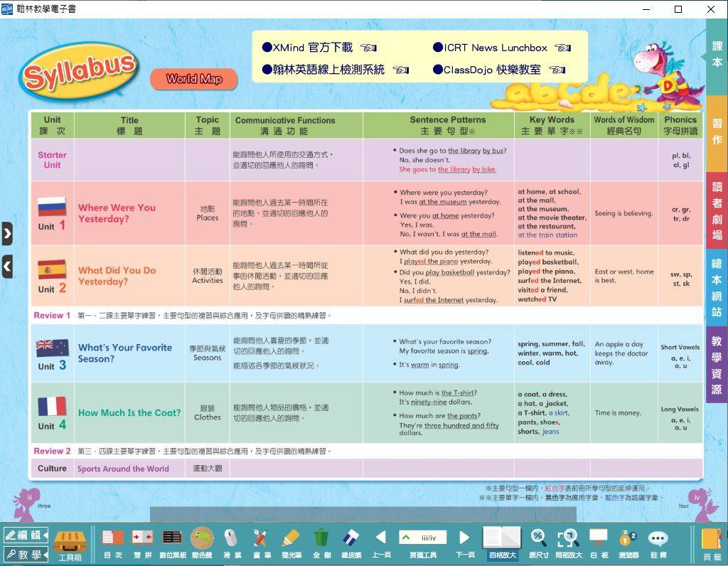
Task: Select the 滑鼠 mouse pointer tool
Action: (x=231, y=538)
